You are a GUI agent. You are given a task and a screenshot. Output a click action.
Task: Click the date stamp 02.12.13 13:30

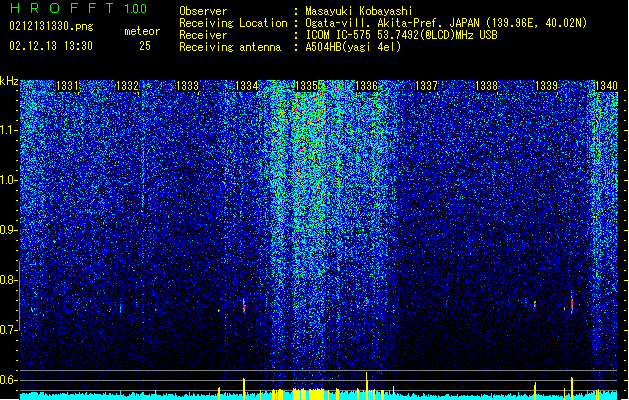point(51,46)
